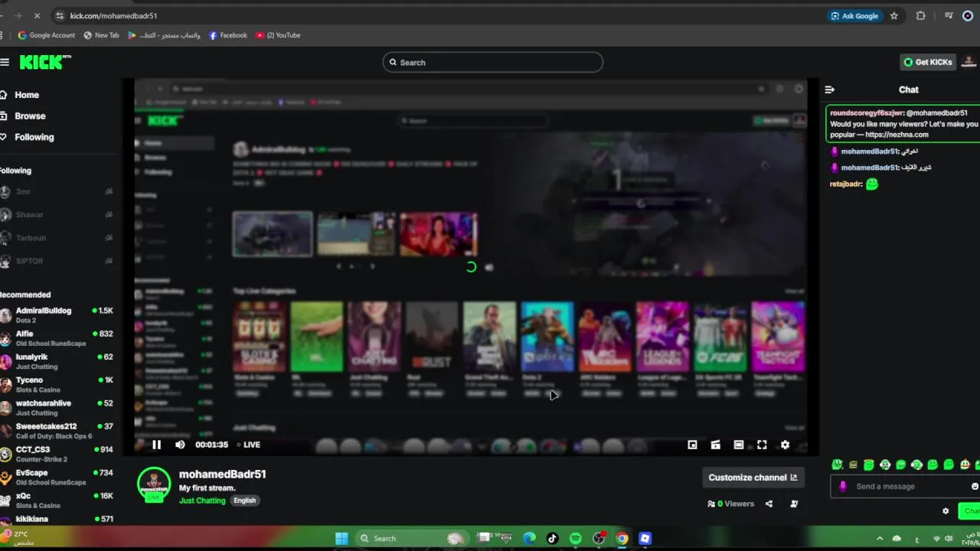Open followed channel Shawar
980x551 pixels.
pos(57,215)
